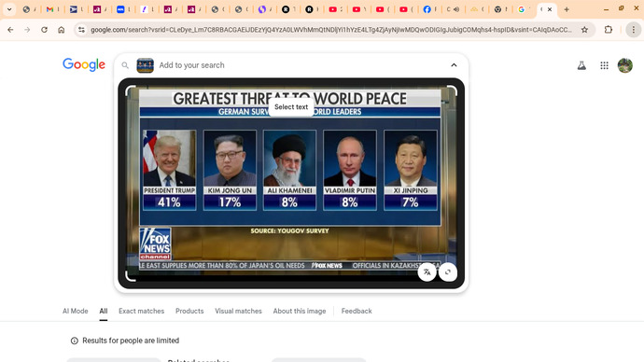Select the All results tab
Screen dimensions: 644x362
click(x=103, y=311)
